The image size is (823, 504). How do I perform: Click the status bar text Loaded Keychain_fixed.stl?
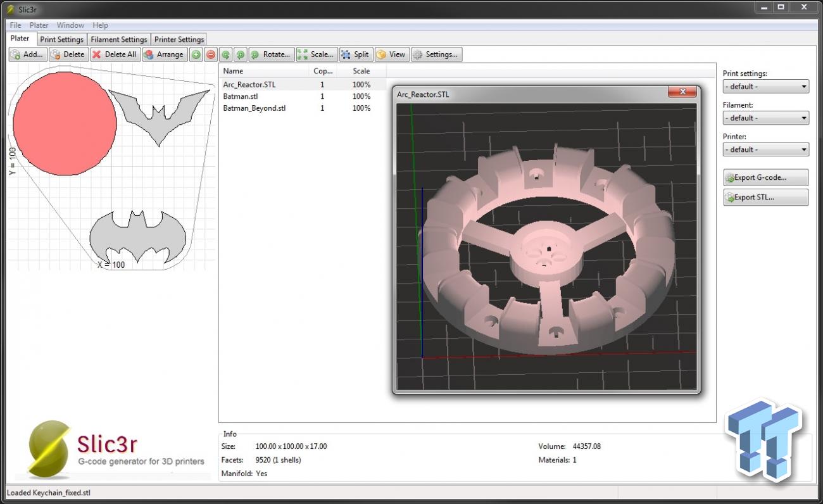pyautogui.click(x=48, y=493)
